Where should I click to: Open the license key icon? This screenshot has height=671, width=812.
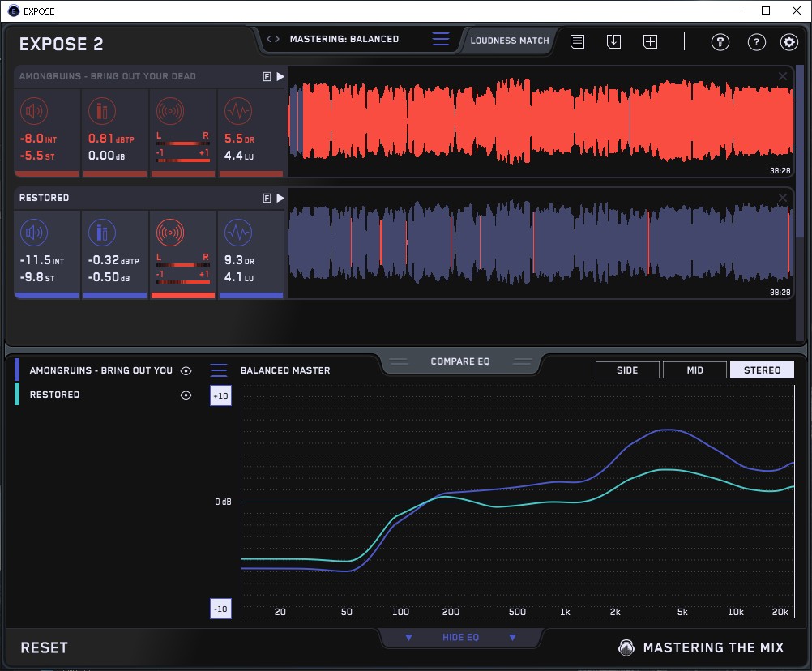[720, 42]
